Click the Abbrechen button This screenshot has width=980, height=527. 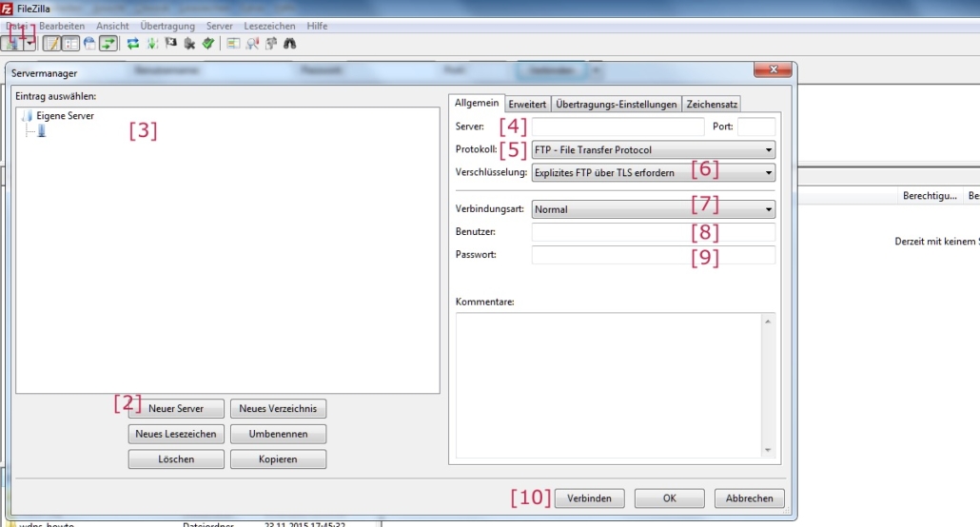750,498
